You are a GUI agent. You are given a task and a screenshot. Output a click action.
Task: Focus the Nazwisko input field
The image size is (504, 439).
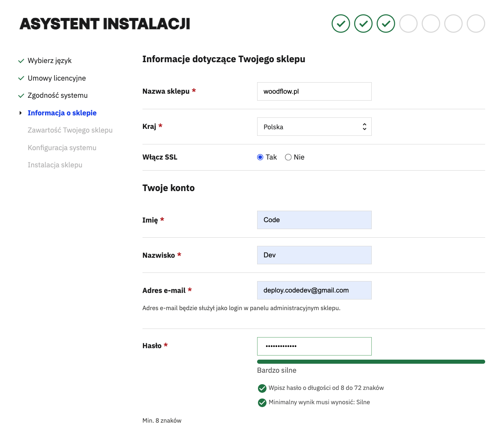tap(314, 255)
